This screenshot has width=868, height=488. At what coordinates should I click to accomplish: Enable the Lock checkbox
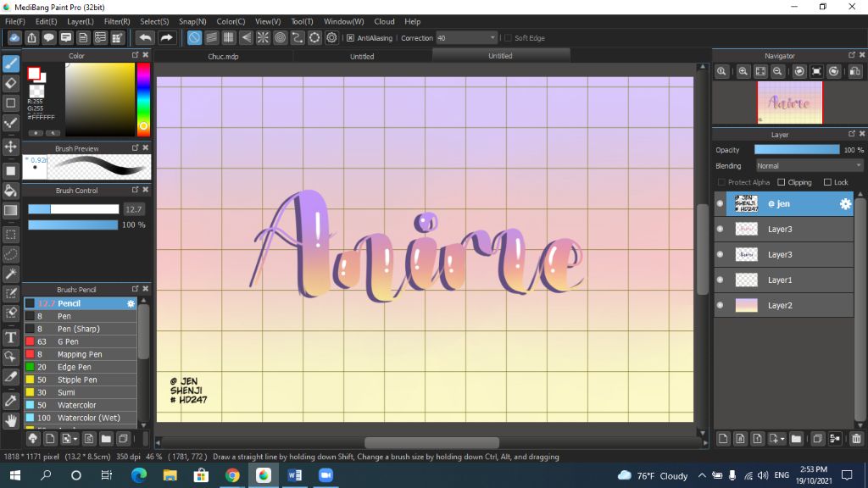827,182
